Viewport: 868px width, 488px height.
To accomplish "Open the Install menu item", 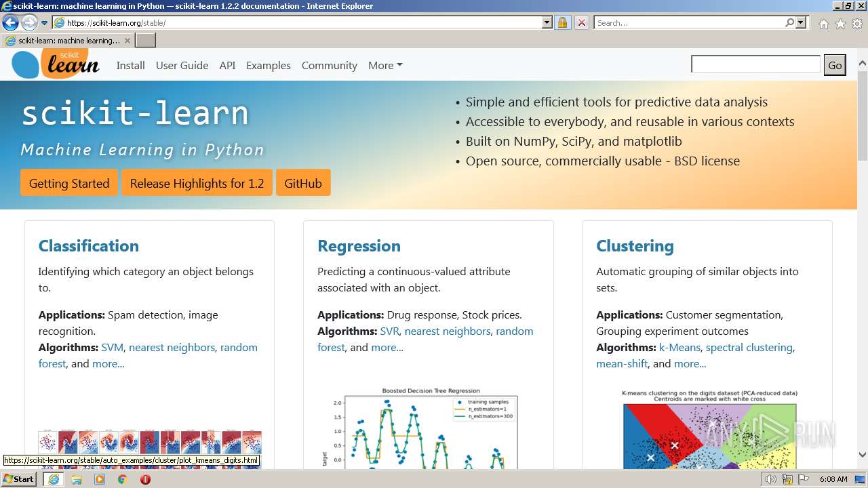I will tap(131, 66).
